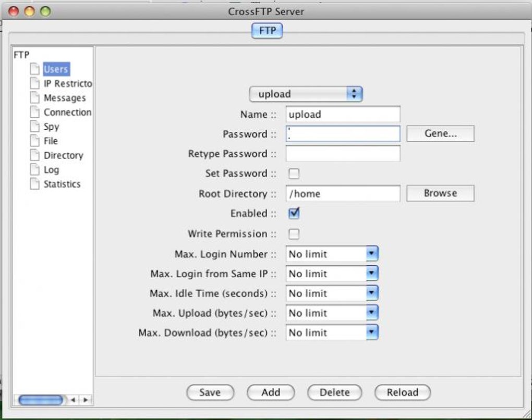Select Users in the FTP tree
This screenshot has width=532, height=420.
[56, 69]
